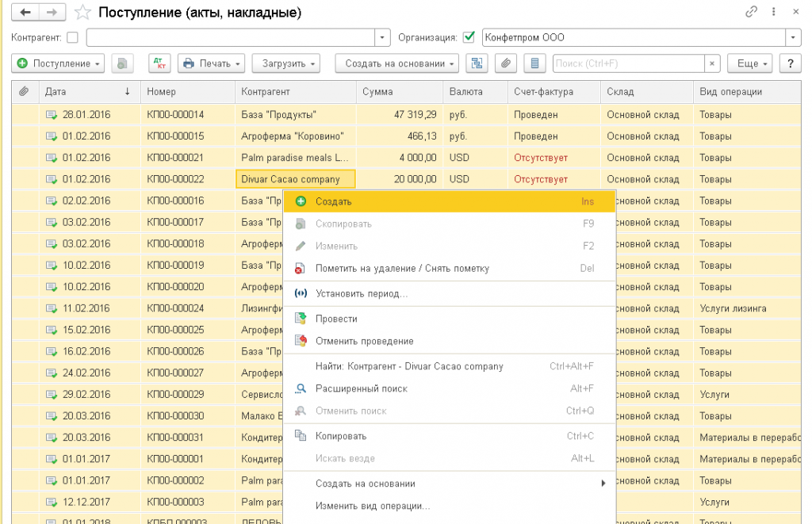Sort list by the Номер column header
Viewport: 812px width, 524px height.
188,92
